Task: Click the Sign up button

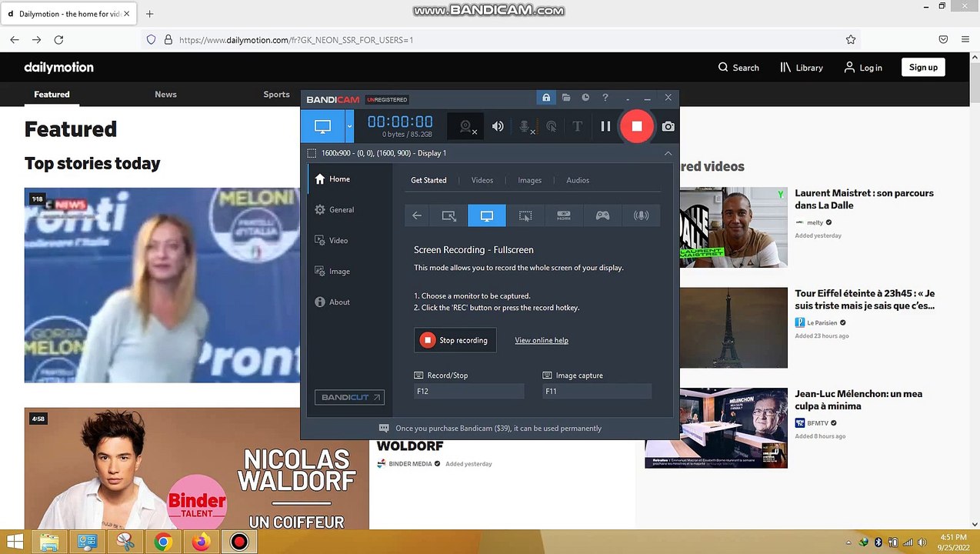Action: [x=923, y=68]
